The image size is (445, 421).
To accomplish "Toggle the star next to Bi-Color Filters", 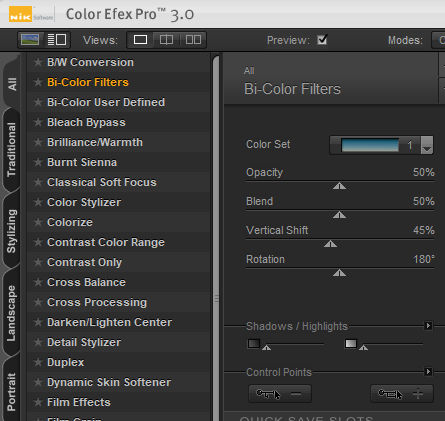I will [38, 82].
